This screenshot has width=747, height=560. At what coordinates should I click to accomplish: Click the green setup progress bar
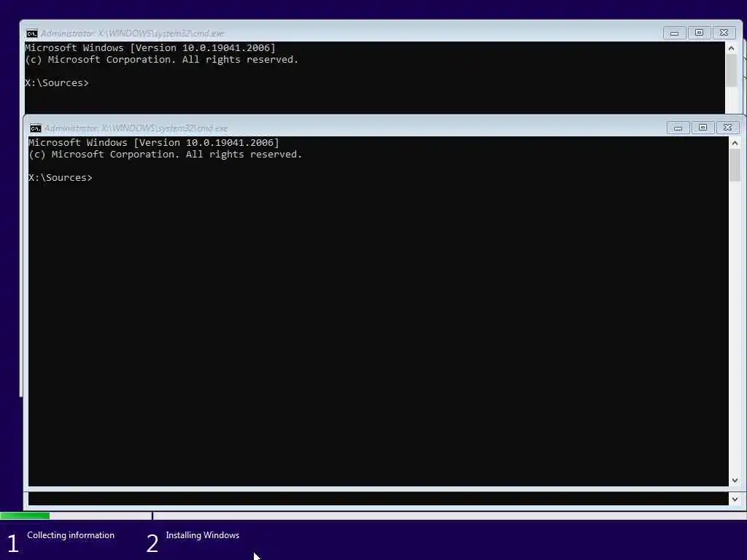pos(25,516)
